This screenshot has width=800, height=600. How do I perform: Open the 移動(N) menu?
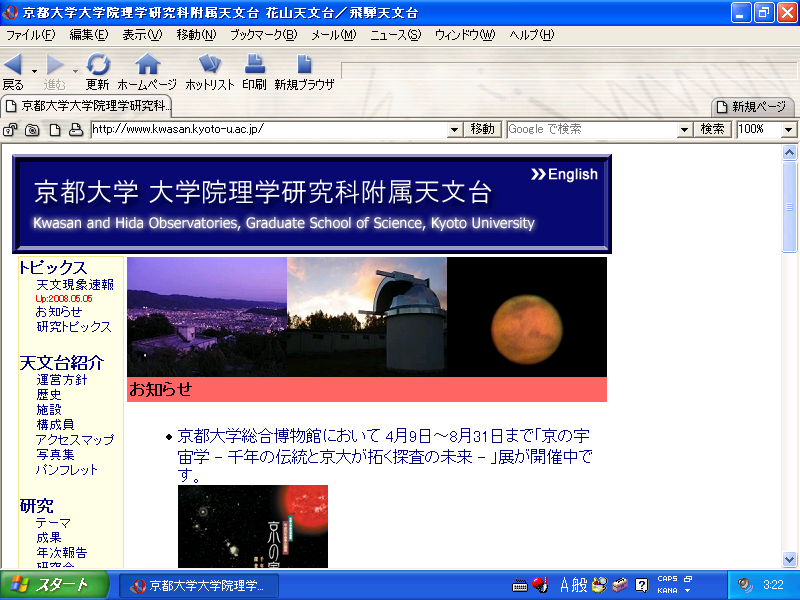tap(196, 35)
